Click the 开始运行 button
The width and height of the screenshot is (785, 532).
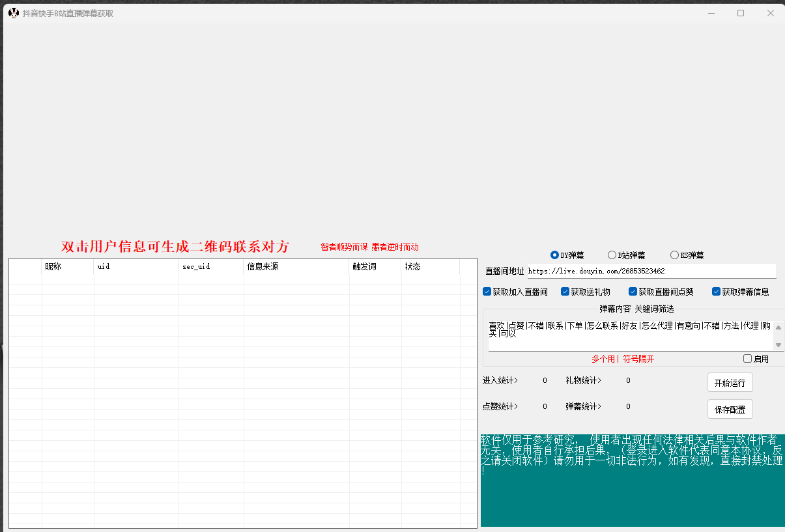[x=730, y=383]
